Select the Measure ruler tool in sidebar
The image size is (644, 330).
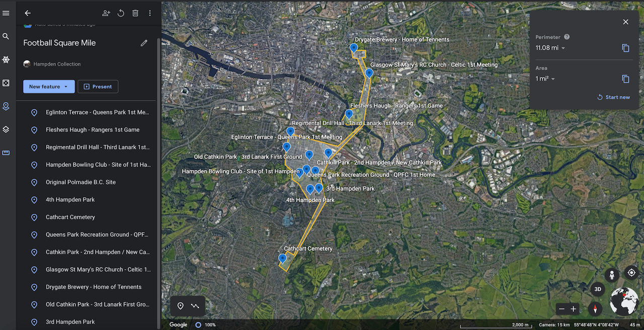pyautogui.click(x=6, y=153)
